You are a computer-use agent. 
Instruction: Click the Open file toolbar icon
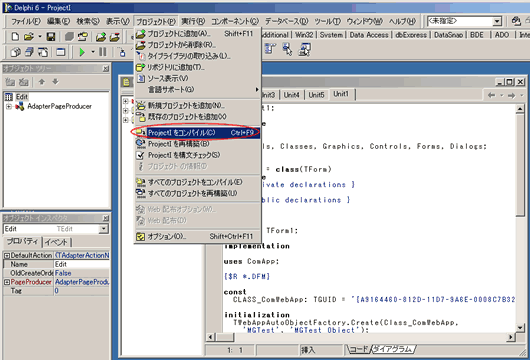point(29,36)
